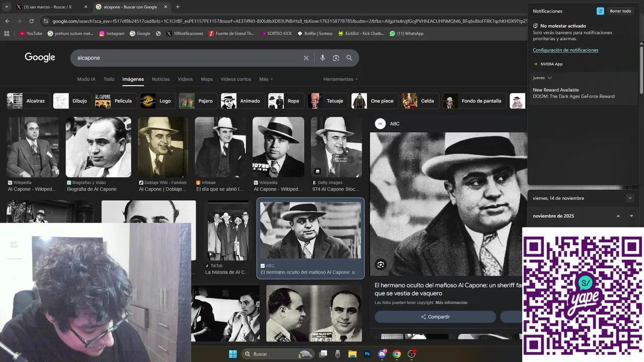The width and height of the screenshot is (644, 362).
Task: Open the BotRix Sorteos bookmark
Action: tap(314, 33)
